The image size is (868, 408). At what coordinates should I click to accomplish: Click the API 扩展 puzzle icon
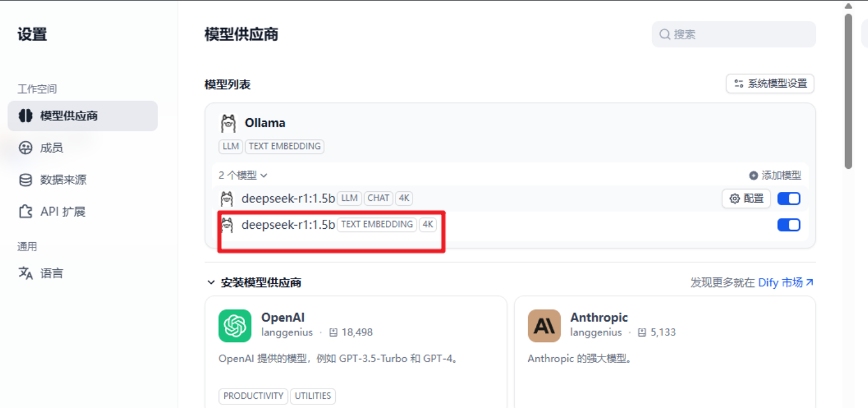coord(25,212)
